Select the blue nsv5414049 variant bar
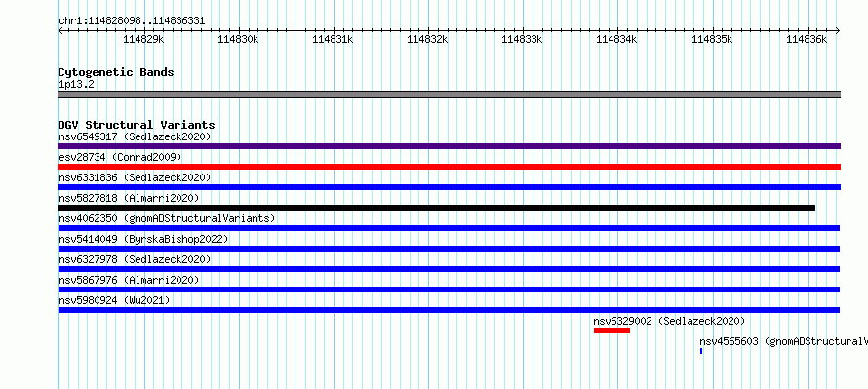Screen dimensions: 868x389 pyautogui.click(x=449, y=249)
